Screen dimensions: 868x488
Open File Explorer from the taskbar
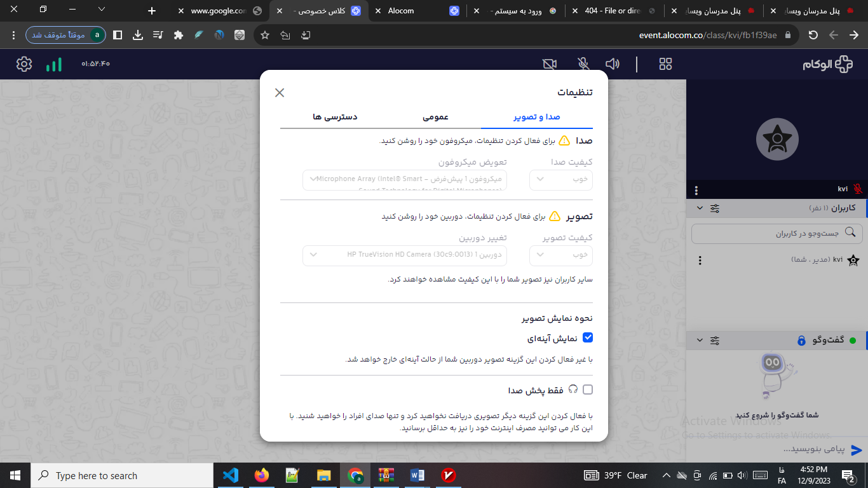tap(324, 475)
